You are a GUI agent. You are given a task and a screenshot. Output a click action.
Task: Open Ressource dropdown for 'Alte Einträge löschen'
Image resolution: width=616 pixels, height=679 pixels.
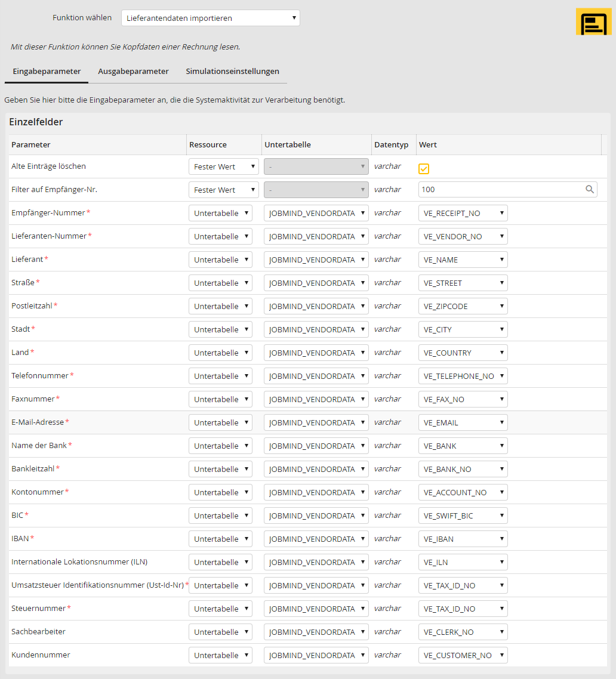point(220,166)
